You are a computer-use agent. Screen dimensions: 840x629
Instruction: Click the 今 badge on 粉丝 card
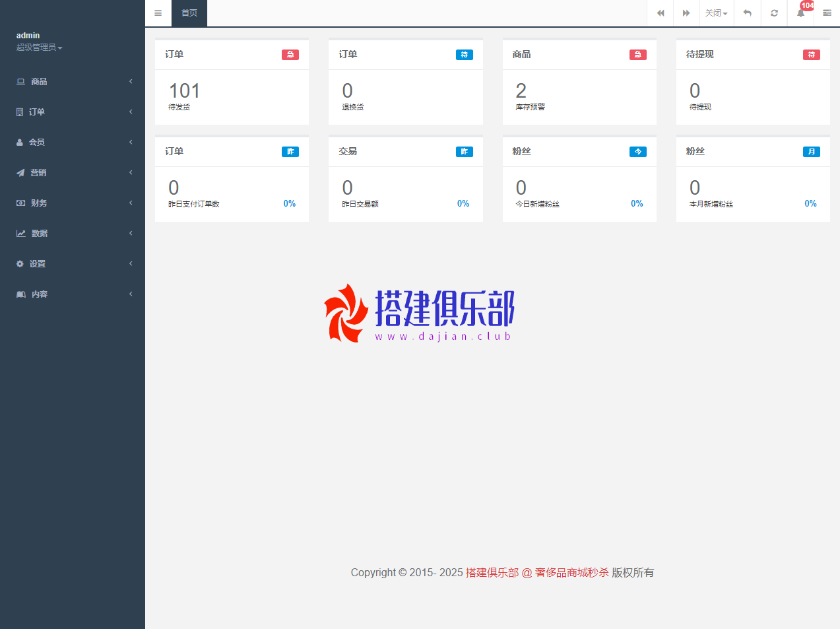pos(638,152)
